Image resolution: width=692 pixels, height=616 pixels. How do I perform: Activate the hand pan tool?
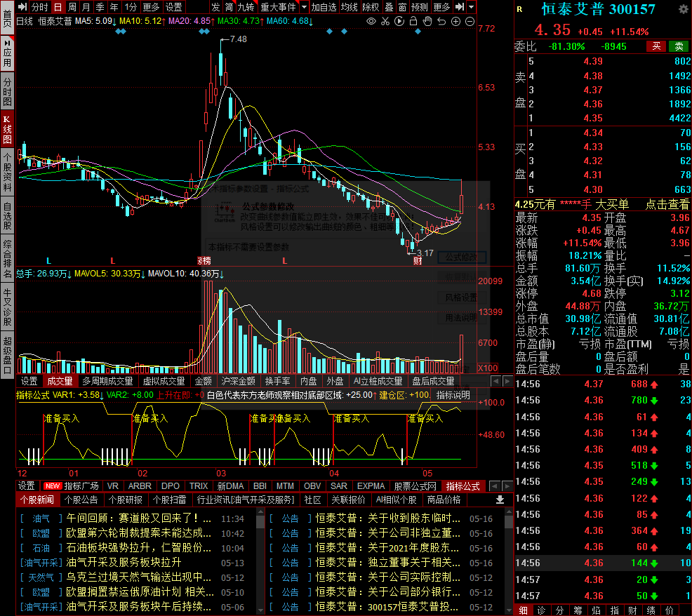coord(427,21)
